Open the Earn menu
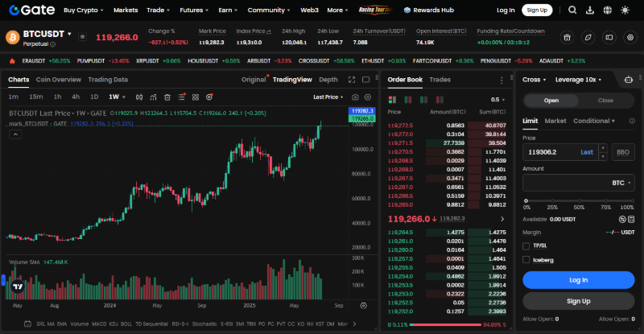This screenshot has height=334, width=644. pyautogui.click(x=228, y=10)
